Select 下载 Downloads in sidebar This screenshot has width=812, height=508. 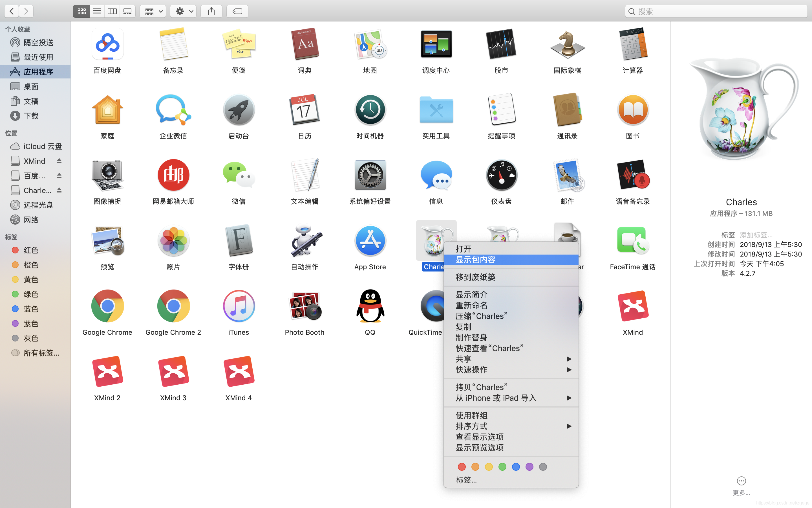click(35, 116)
